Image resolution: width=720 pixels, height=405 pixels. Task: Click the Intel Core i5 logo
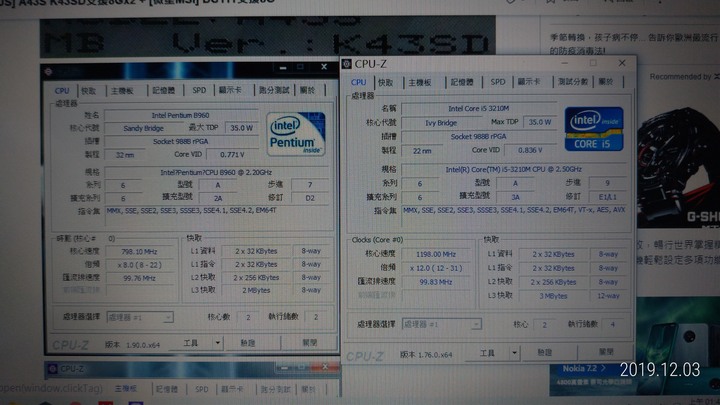[x=594, y=129]
